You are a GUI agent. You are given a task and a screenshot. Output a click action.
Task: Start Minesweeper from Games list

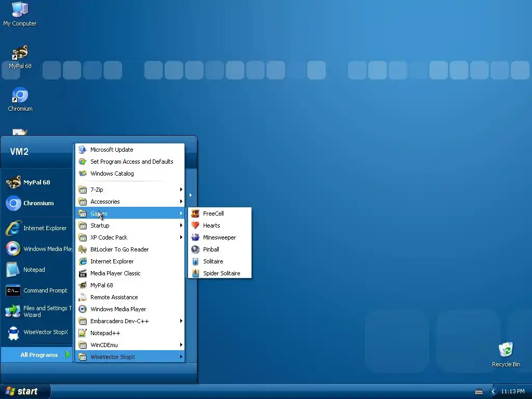[x=220, y=237]
